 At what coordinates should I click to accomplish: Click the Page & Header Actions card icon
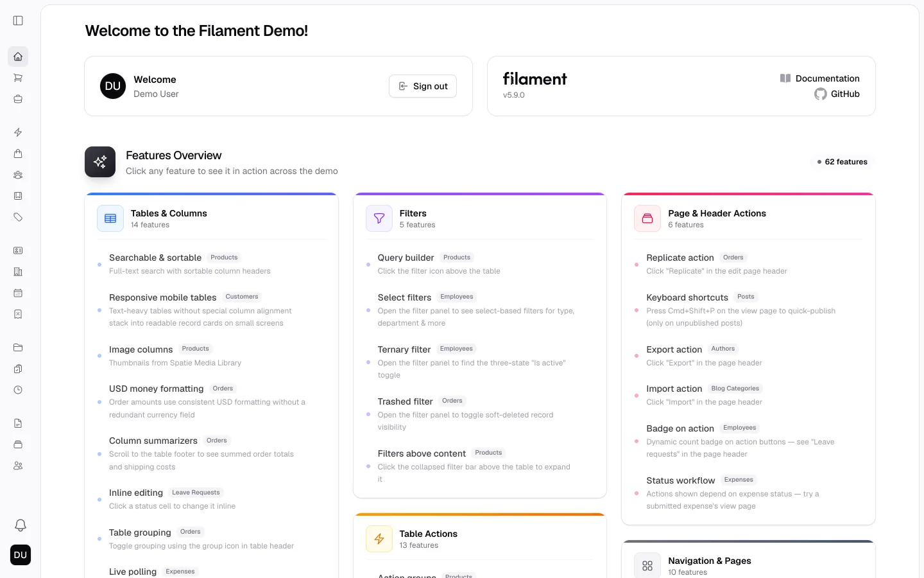pos(647,218)
